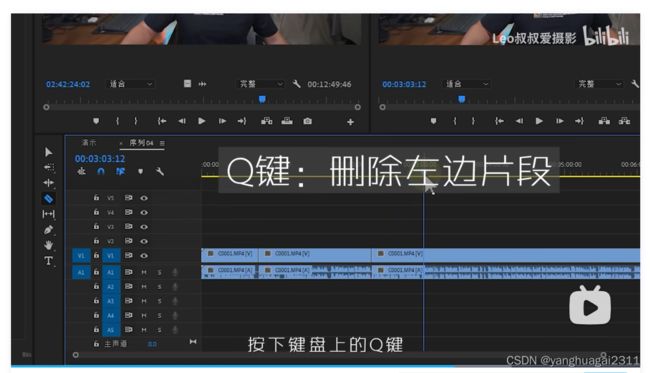
Task: Play the program monitor sequence
Action: pos(539,121)
